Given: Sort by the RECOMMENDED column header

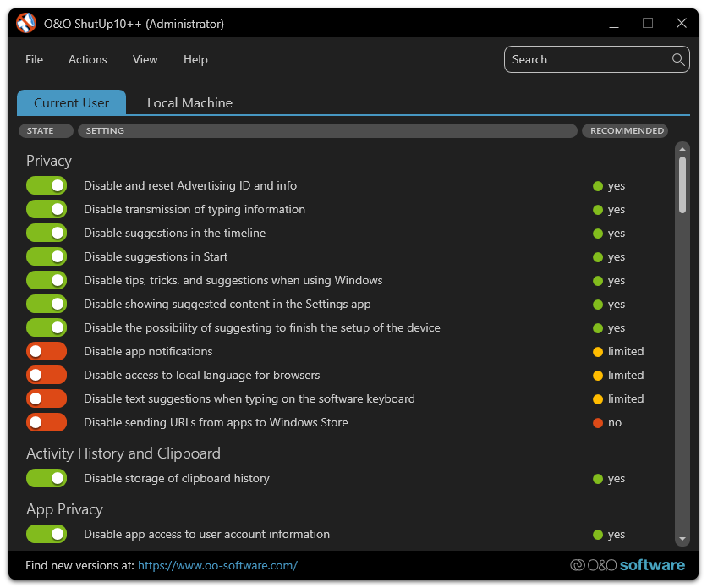Looking at the screenshot, I should click(x=626, y=130).
